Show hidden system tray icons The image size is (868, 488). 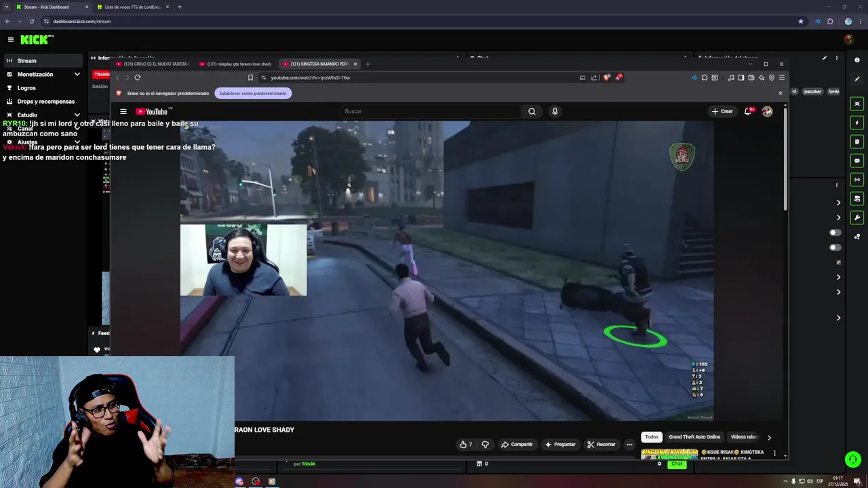[x=786, y=481]
